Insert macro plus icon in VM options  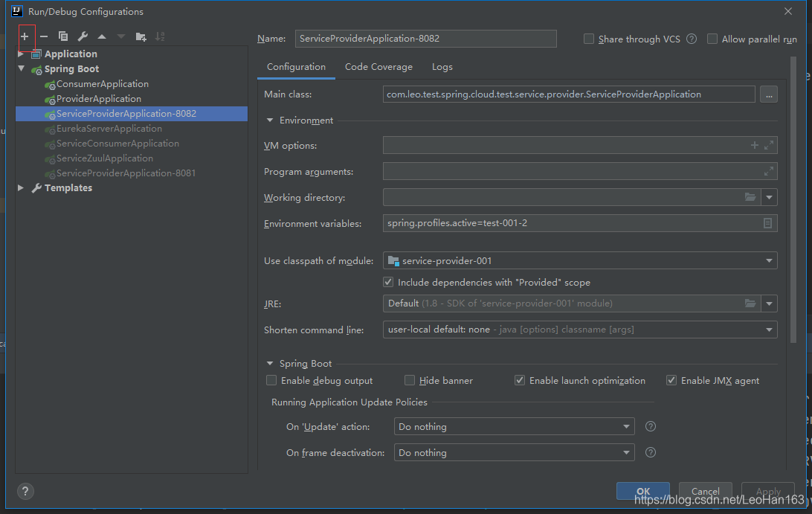point(755,146)
